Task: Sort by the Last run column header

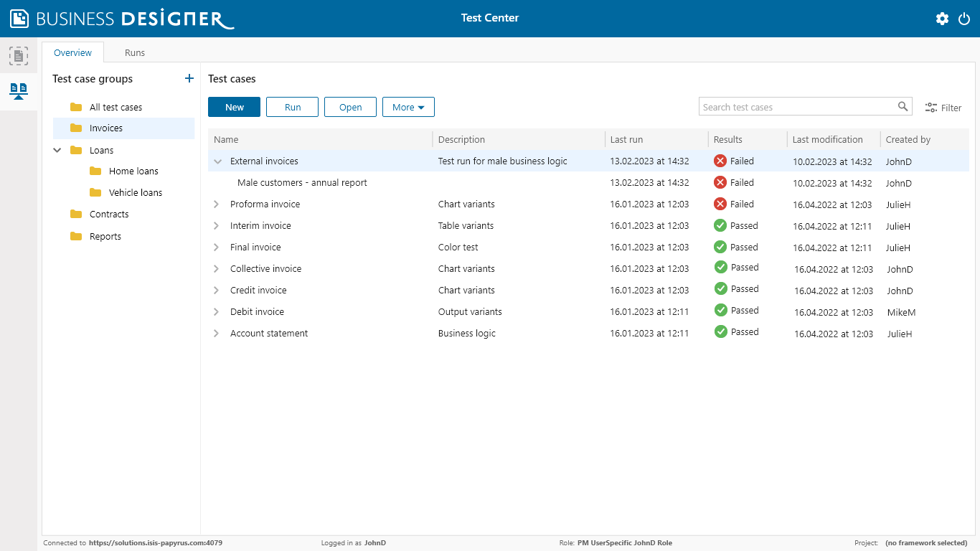Action: (626, 139)
